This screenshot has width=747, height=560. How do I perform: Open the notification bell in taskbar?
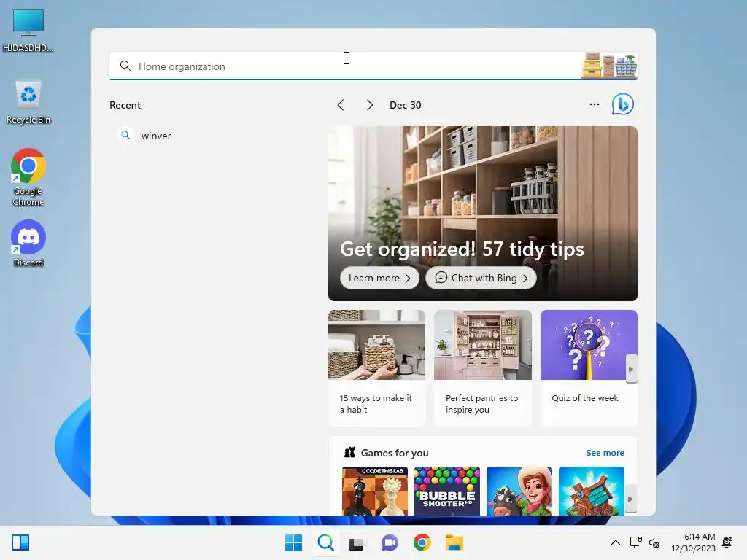tap(727, 542)
